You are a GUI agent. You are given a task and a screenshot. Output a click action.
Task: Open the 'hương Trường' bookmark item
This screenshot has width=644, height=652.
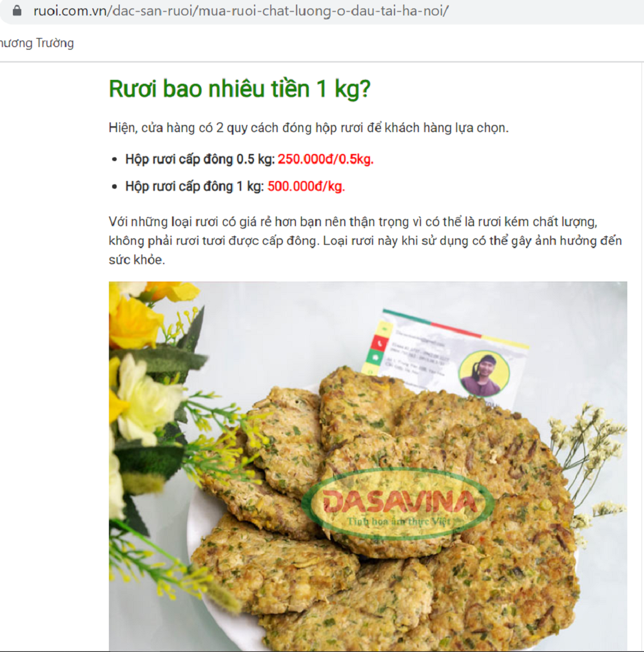pyautogui.click(x=37, y=43)
